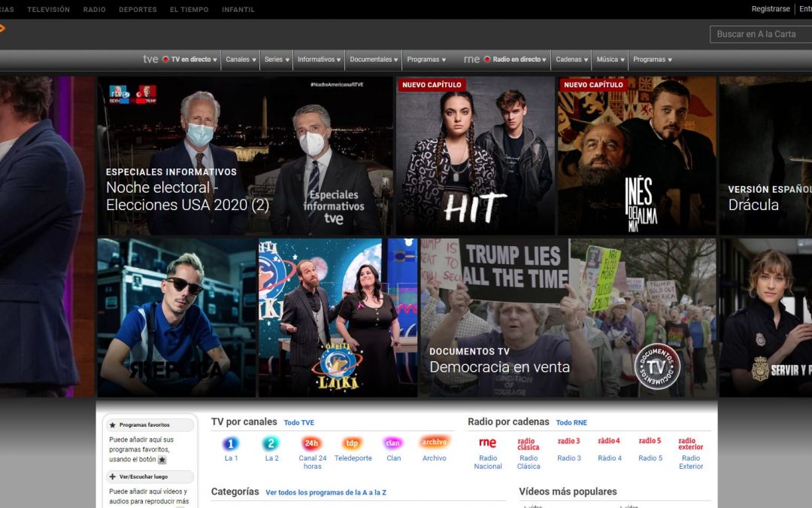Open El Tiempo top menu item
Image resolution: width=812 pixels, height=508 pixels.
[x=189, y=10]
